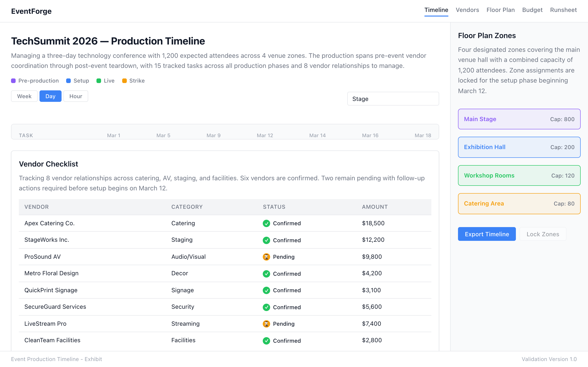
Task: Expand the Main Stage zone card
Action: 519,119
